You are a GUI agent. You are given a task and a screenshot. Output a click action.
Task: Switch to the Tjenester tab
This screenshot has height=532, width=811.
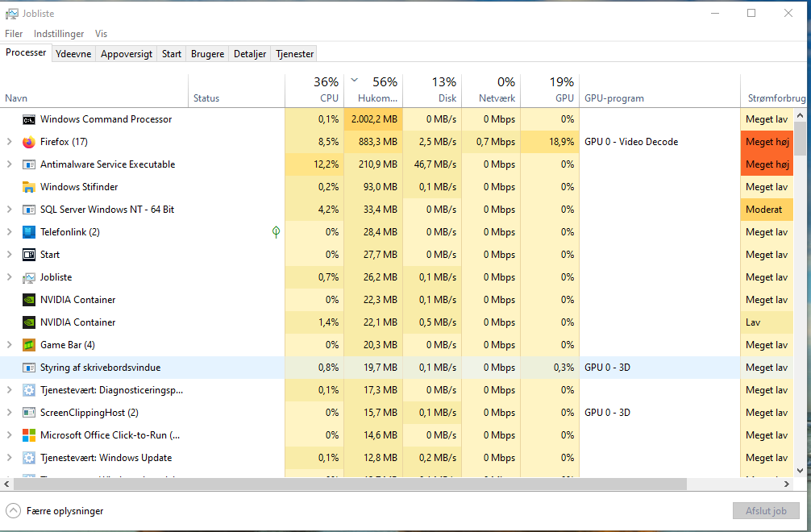point(295,54)
